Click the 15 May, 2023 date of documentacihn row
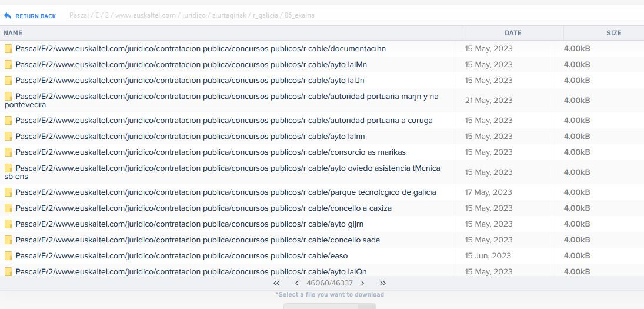Viewport: 644px width, 309px height. [x=489, y=49]
